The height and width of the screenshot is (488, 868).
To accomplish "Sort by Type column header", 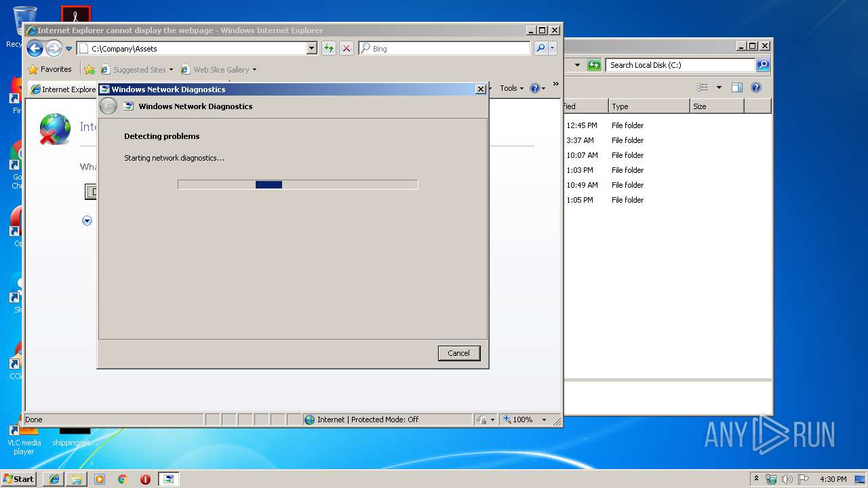I will pos(649,106).
